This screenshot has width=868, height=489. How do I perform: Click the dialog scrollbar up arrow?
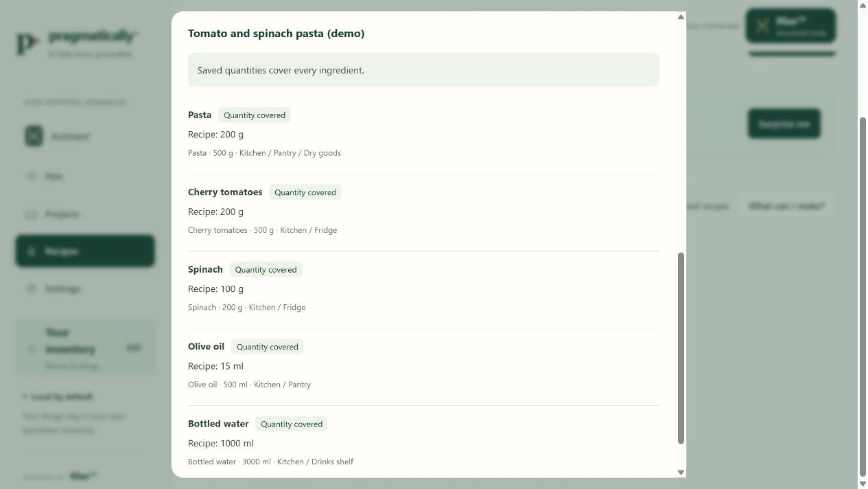click(x=681, y=17)
